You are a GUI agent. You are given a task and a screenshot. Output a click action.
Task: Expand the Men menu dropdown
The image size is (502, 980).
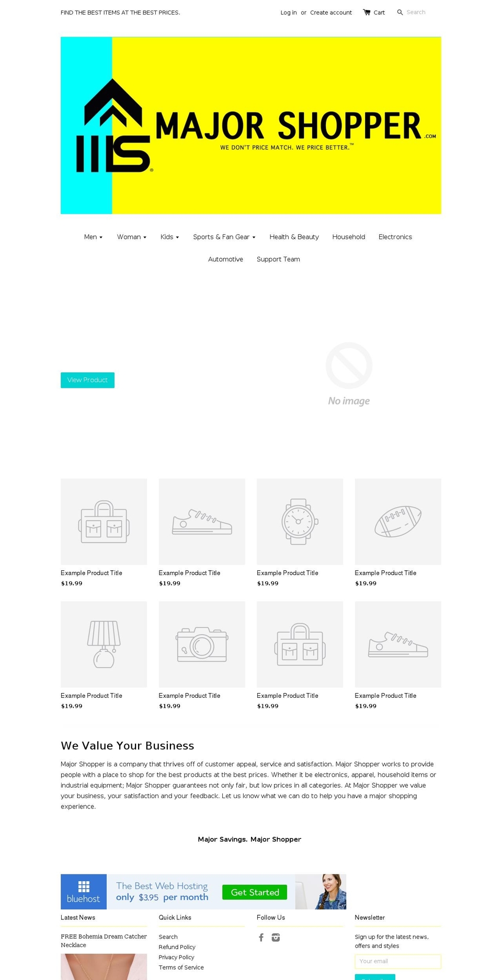pos(94,237)
